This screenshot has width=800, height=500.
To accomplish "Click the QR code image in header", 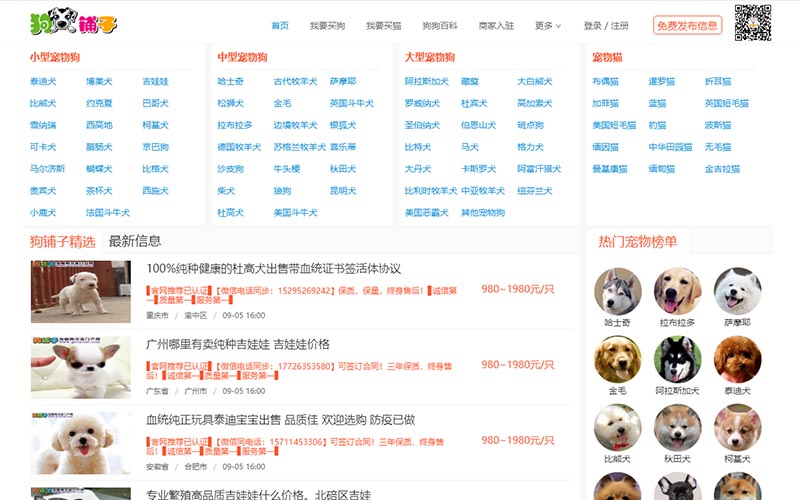I will (753, 23).
